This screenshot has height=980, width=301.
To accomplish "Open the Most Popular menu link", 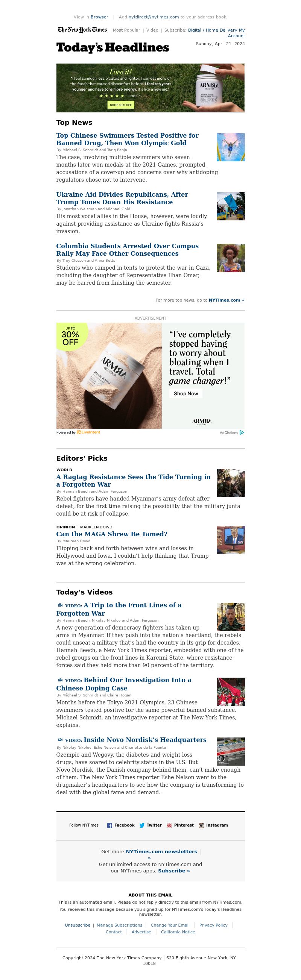I will pos(126,30).
